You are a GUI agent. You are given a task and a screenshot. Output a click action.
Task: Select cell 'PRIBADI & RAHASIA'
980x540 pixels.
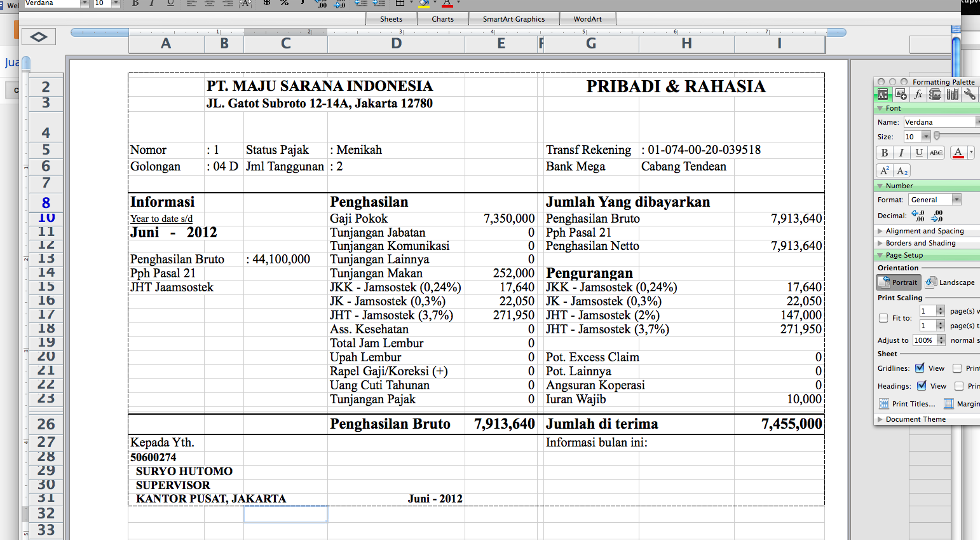(676, 87)
